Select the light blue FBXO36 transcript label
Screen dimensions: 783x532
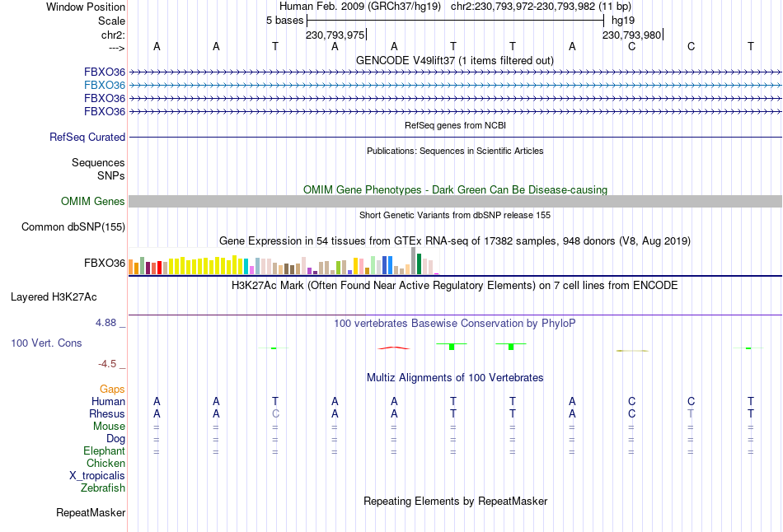[x=105, y=85]
